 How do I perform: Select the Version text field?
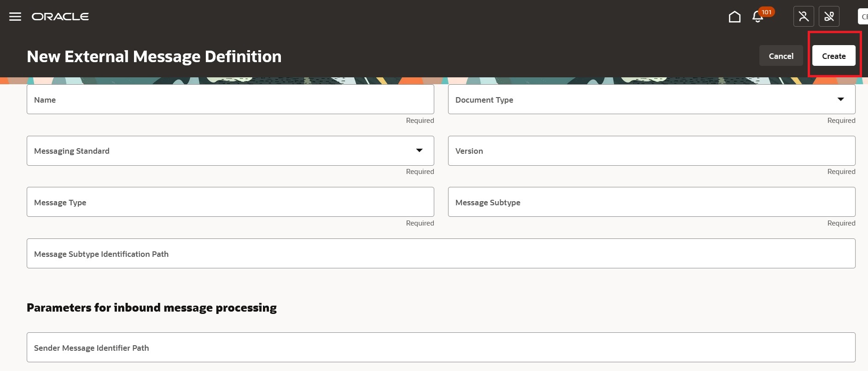(x=652, y=151)
